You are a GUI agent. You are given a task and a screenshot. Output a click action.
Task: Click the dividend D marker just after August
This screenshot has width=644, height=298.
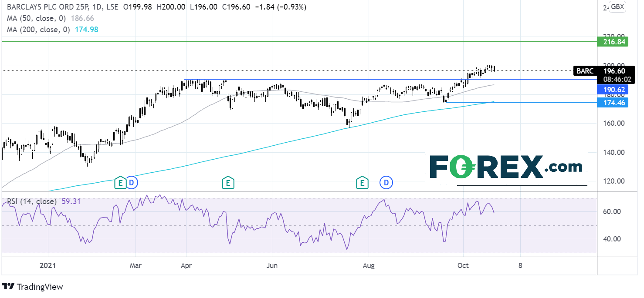pyautogui.click(x=386, y=183)
